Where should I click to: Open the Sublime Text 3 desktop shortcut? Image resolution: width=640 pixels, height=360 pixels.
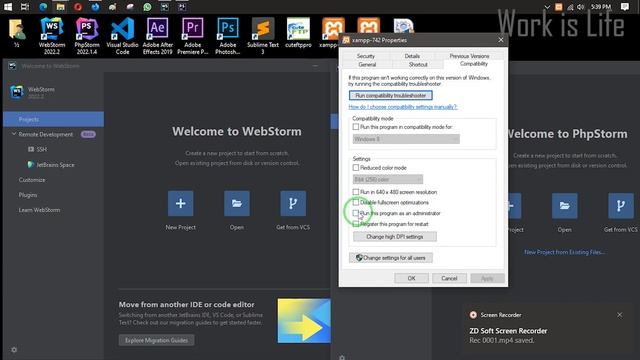263,36
